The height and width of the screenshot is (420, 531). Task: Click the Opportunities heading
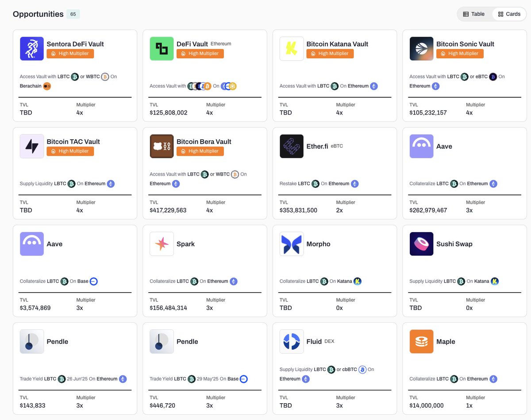coord(38,14)
